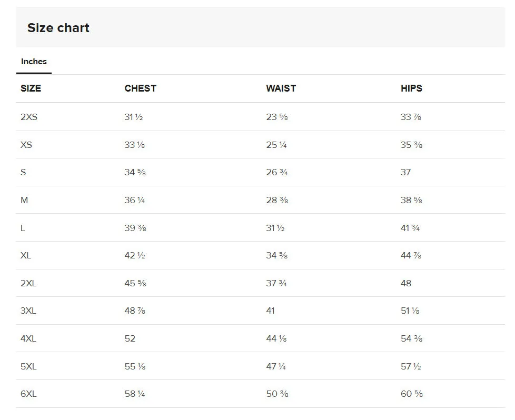Viewport: 515px width, 420px height.
Task: Click the SIZE column header
Action: coord(31,88)
